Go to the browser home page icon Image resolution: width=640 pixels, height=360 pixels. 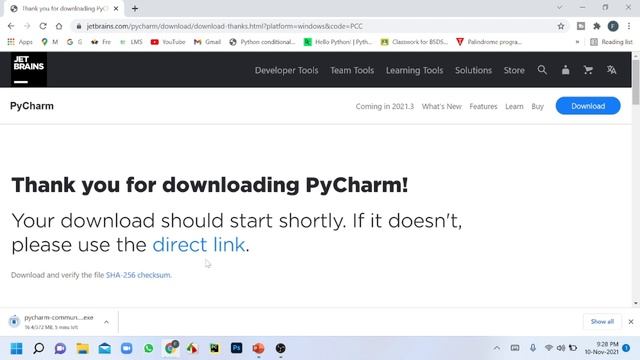pos(59,26)
